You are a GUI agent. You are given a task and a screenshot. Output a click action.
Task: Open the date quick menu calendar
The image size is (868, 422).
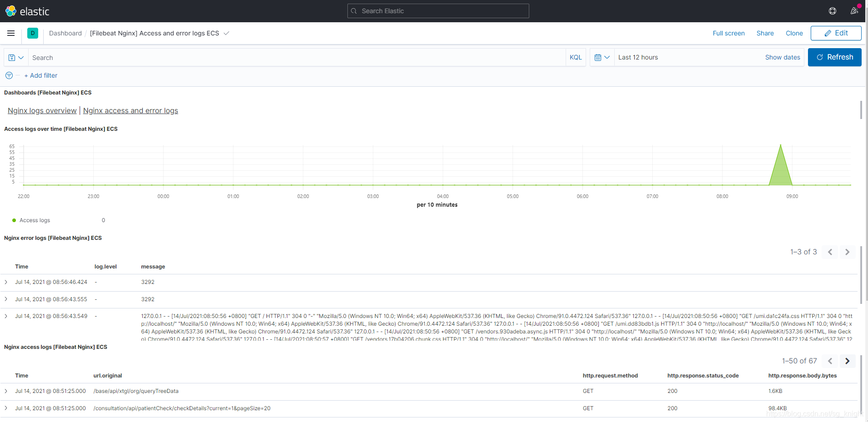point(602,57)
